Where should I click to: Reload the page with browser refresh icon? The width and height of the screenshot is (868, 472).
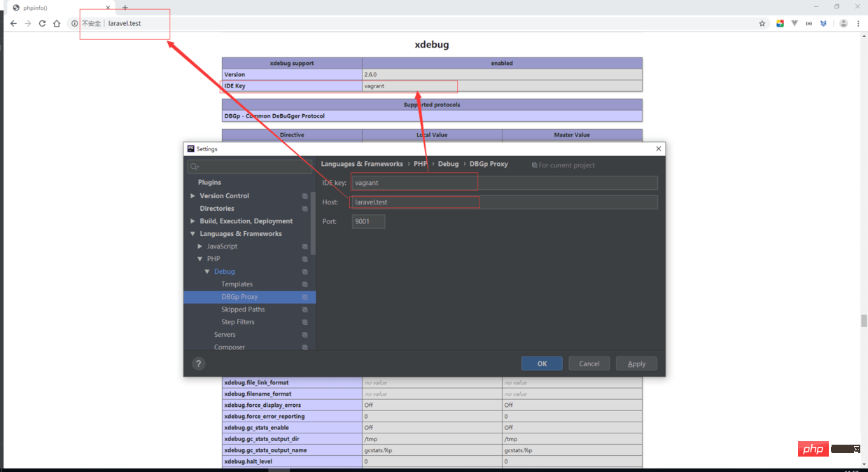(x=42, y=23)
